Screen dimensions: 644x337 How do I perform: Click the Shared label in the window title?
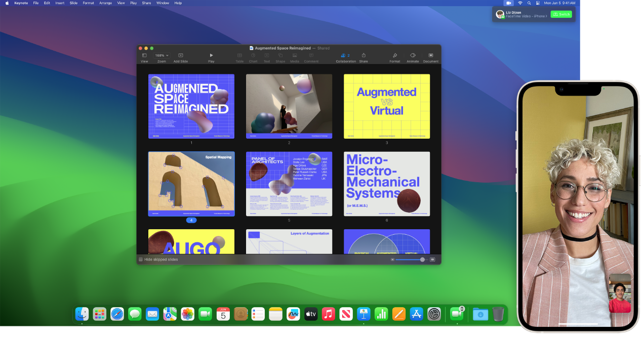(324, 48)
